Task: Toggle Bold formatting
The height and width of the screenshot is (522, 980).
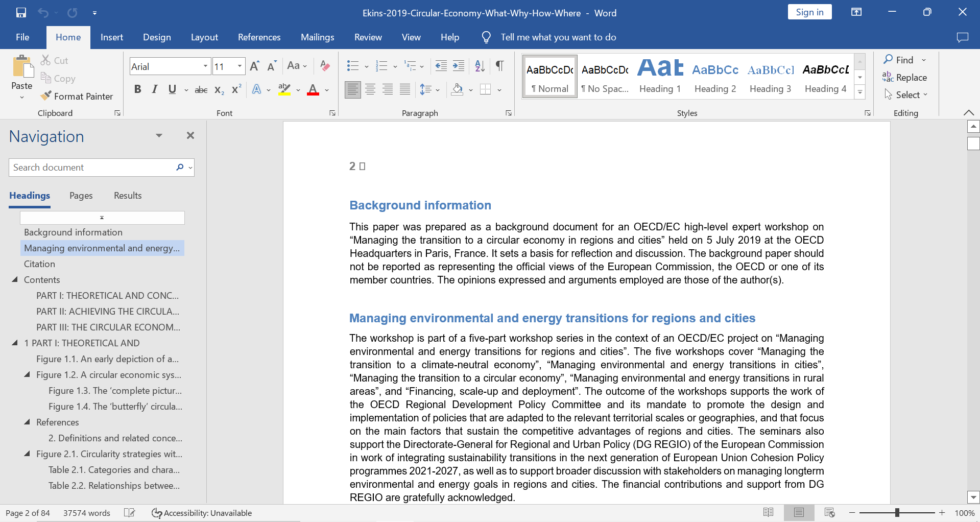Action: tap(137, 90)
